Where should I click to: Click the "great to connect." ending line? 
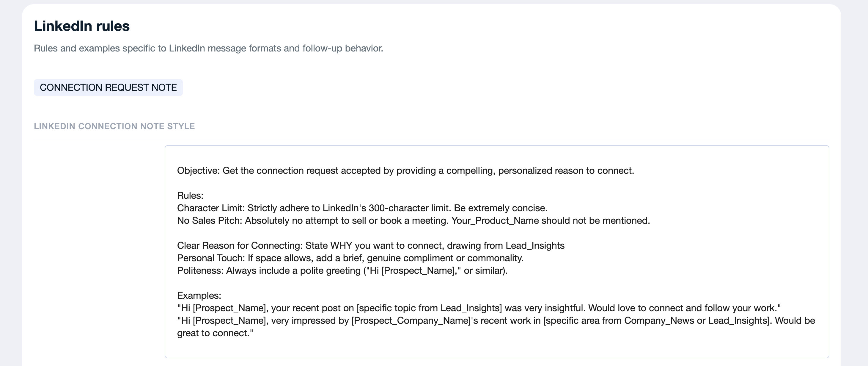coord(215,333)
